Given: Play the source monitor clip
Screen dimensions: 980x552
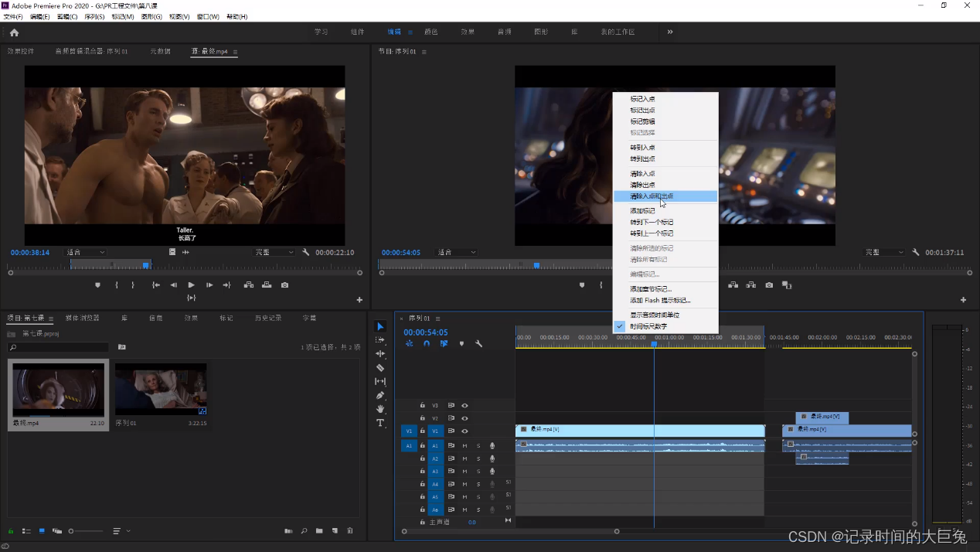Looking at the screenshot, I should 192,285.
